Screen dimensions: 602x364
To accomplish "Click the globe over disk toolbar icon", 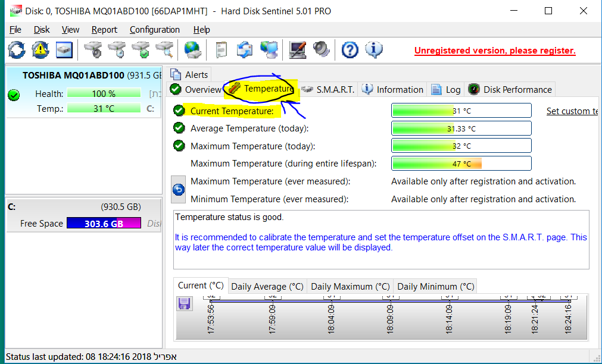I will coord(192,50).
